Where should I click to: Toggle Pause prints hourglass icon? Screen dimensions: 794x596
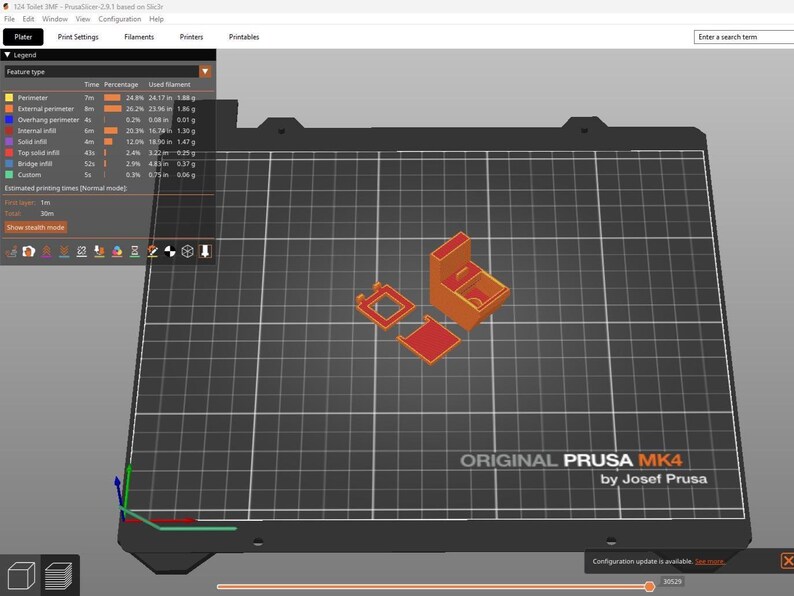[x=135, y=251]
